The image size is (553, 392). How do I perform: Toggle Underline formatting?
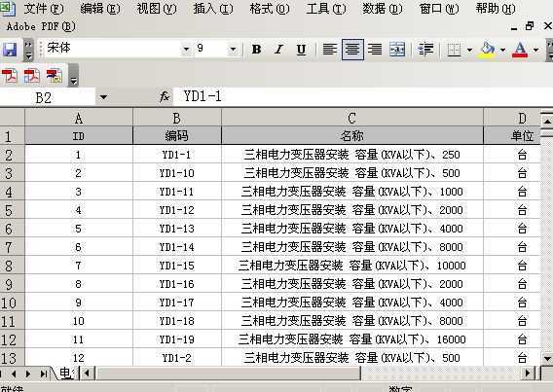[x=301, y=50]
